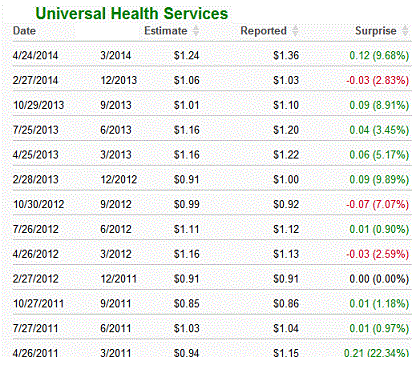This screenshot has height=369, width=412.
Task: Select the 12/2012 period cell
Action: [x=119, y=180]
